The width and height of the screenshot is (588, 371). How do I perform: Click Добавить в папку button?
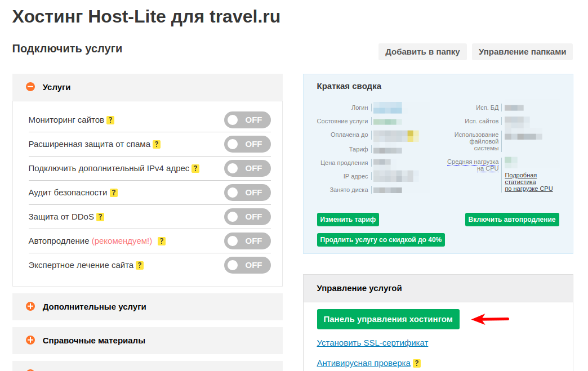pyautogui.click(x=422, y=52)
